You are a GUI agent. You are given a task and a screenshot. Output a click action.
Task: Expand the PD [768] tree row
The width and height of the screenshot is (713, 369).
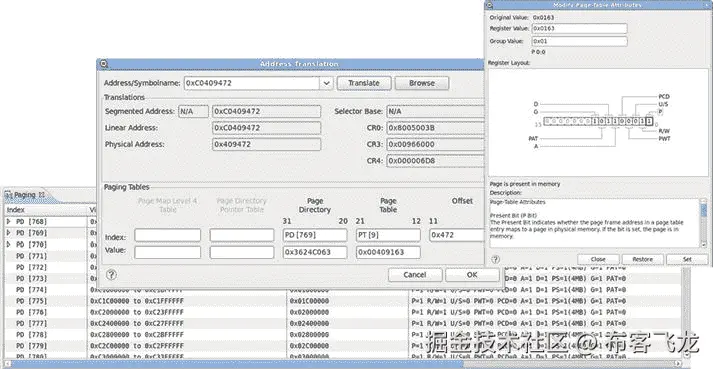(x=9, y=222)
